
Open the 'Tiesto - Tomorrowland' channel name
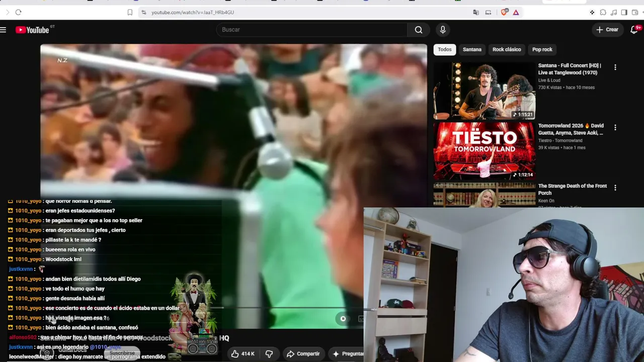[x=560, y=140]
